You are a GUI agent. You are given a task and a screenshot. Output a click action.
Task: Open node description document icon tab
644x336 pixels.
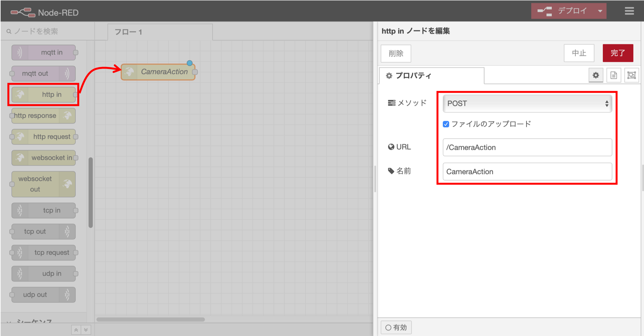tap(614, 75)
